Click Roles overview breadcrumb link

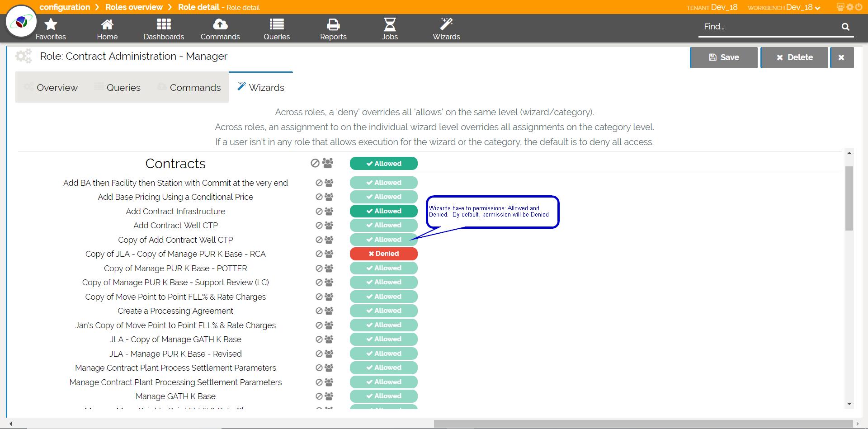(x=134, y=7)
